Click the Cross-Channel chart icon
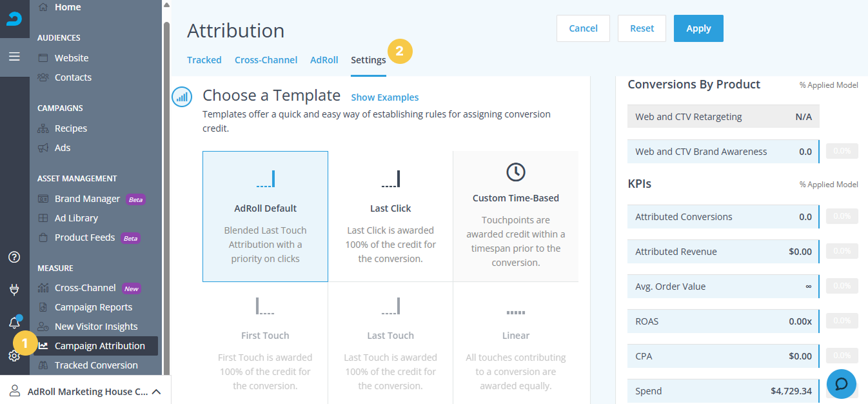Viewport: 868px width, 404px height. point(43,288)
